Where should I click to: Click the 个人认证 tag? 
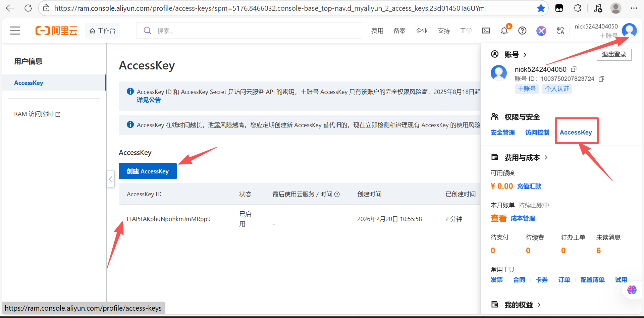click(x=557, y=89)
